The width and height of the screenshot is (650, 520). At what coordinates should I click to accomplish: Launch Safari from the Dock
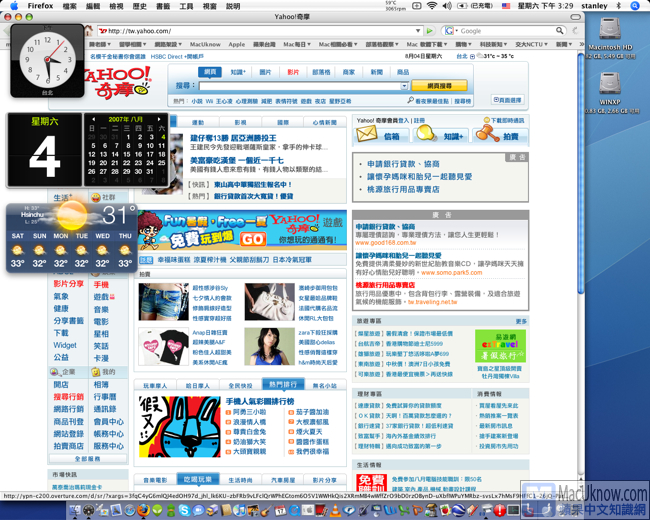[x=130, y=510]
